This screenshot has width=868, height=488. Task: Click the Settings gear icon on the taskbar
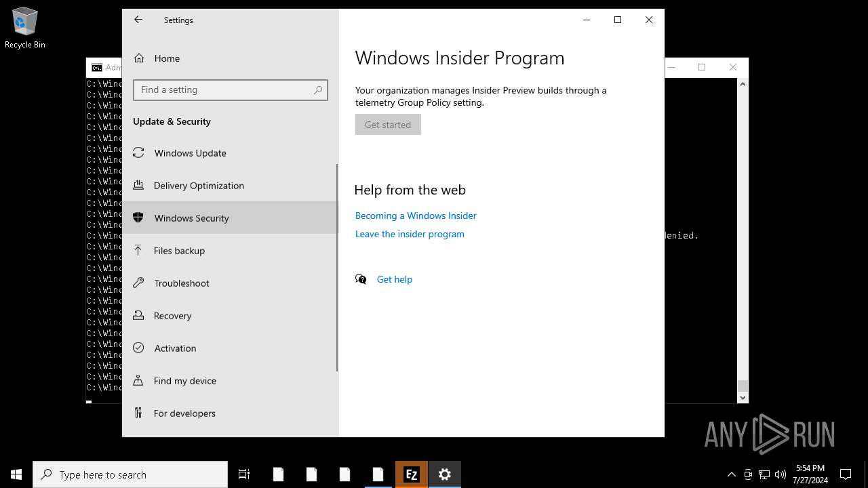445,474
